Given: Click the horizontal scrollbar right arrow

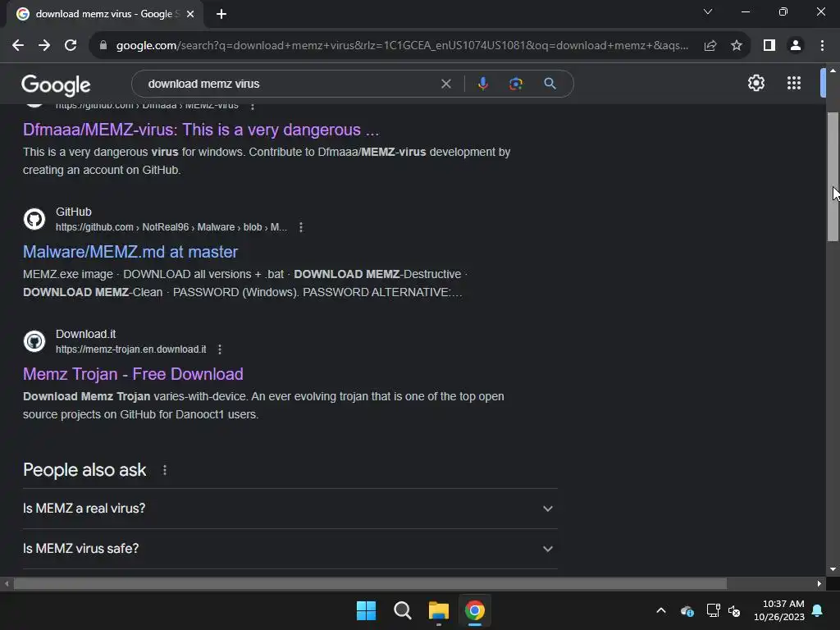Looking at the screenshot, I should pos(819,583).
